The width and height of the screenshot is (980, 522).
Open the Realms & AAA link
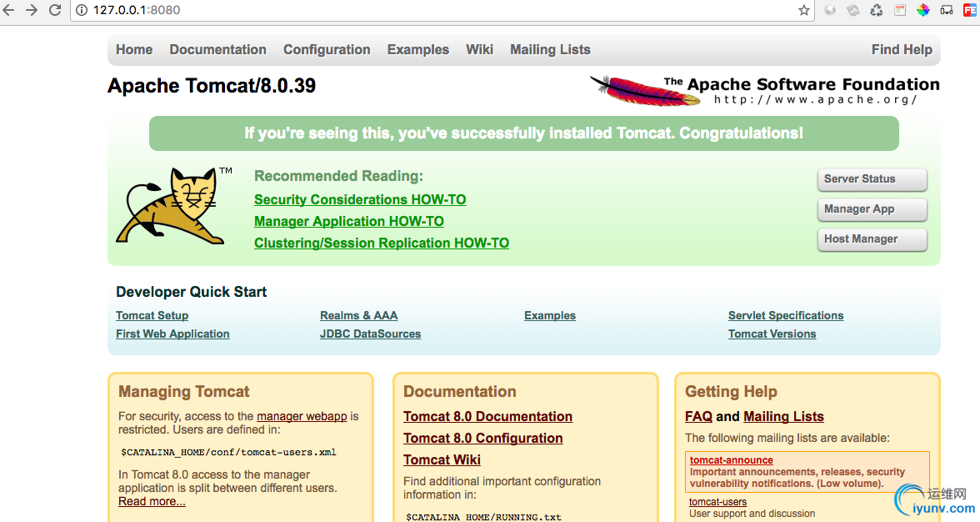click(x=358, y=316)
